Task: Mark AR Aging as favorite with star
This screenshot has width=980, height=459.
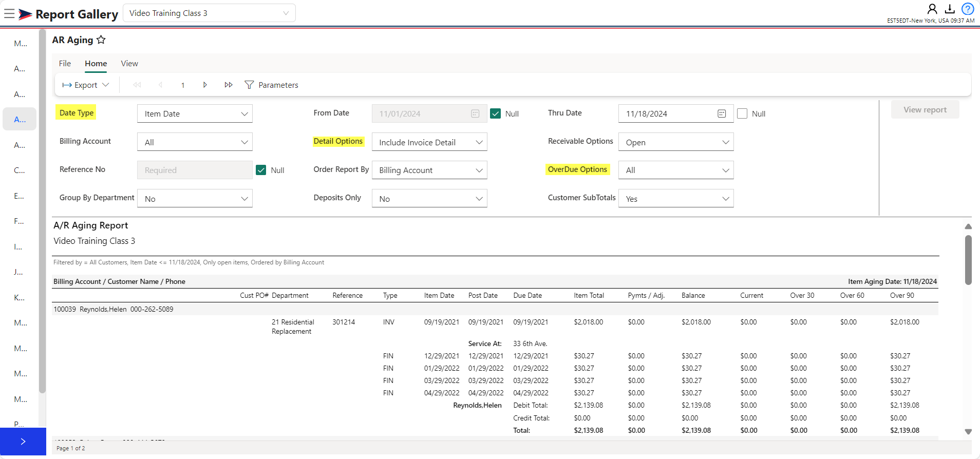Action: 101,40
